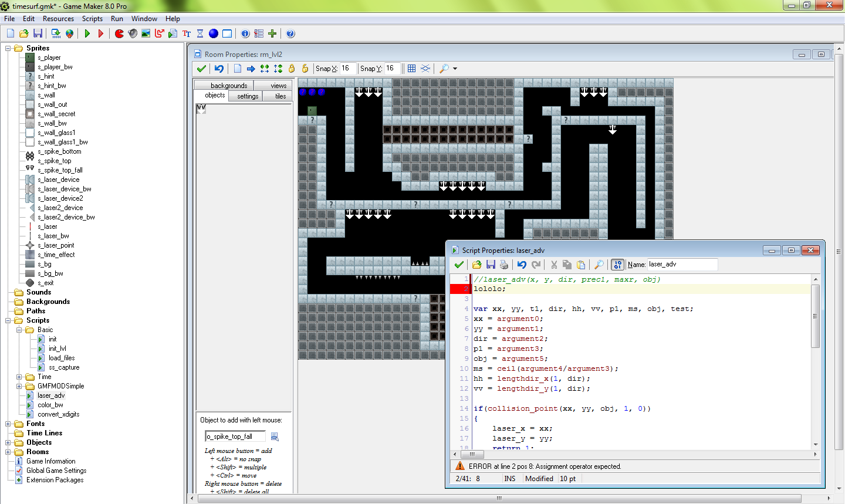Open Global Game Settings from toolbar
The image size is (845, 504).
click(x=259, y=33)
